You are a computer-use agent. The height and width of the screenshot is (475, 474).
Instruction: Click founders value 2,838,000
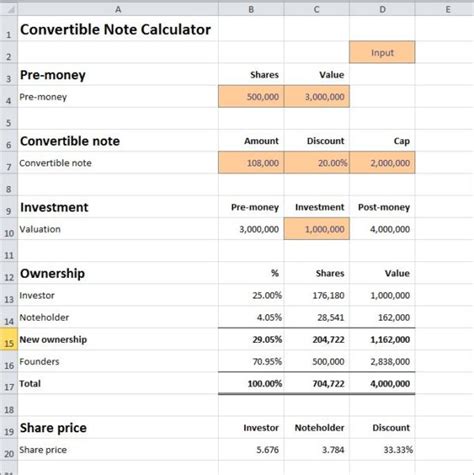[x=382, y=361]
